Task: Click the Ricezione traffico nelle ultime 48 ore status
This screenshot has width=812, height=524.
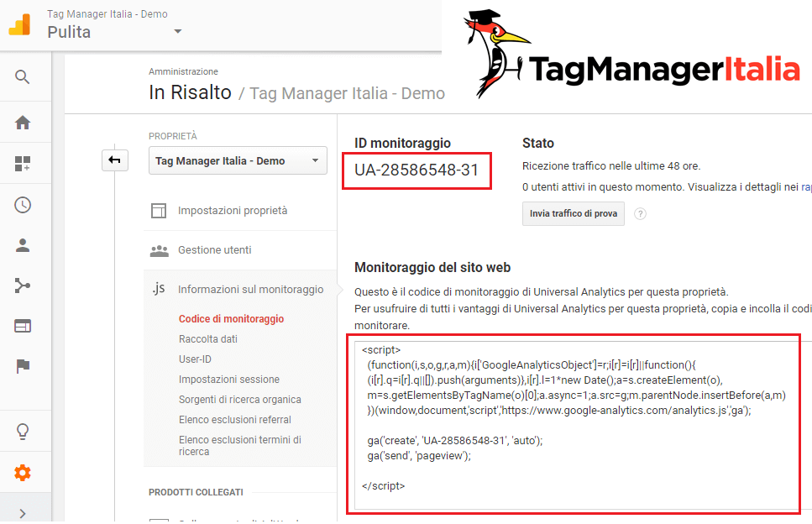Action: point(611,166)
